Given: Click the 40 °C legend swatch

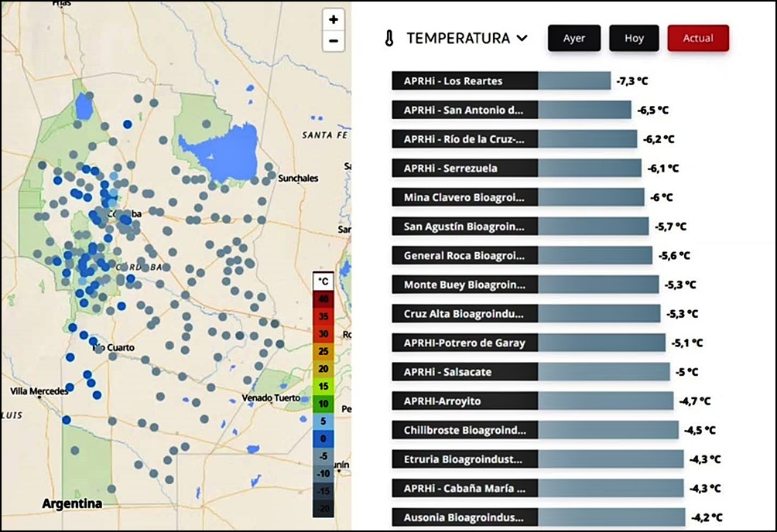Looking at the screenshot, I should [323, 299].
